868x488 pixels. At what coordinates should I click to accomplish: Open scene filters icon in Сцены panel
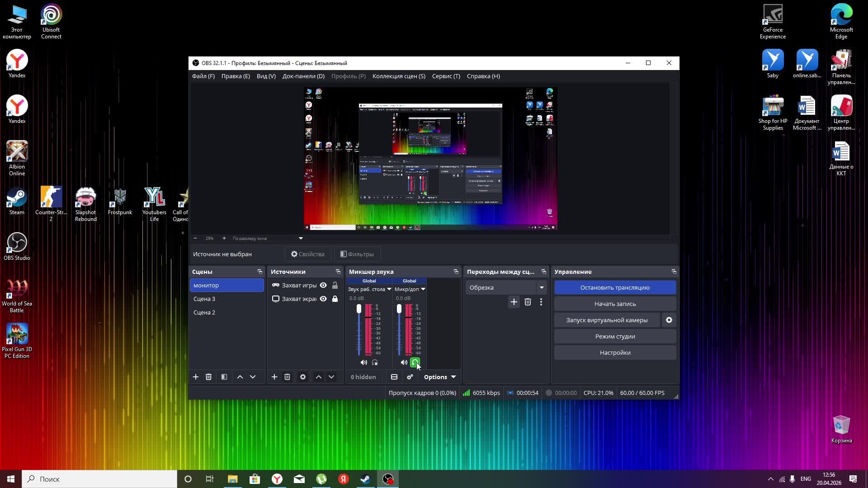(x=224, y=377)
